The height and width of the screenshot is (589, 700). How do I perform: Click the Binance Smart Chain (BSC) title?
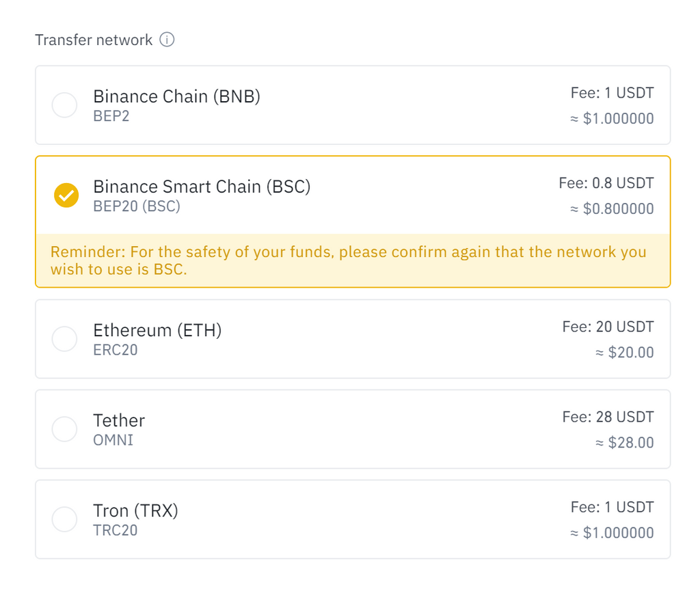tap(202, 187)
